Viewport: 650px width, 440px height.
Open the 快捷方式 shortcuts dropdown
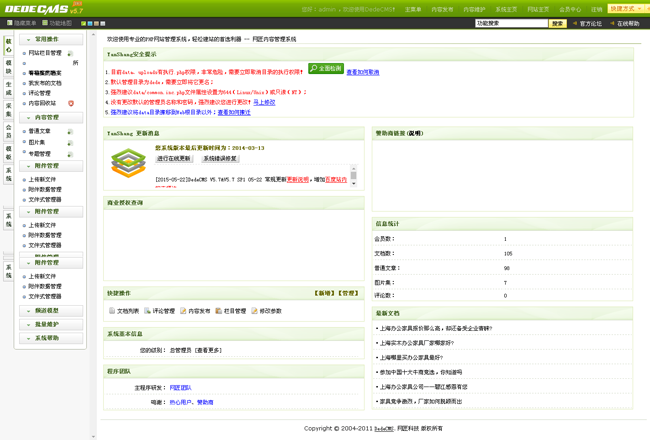pos(628,9)
